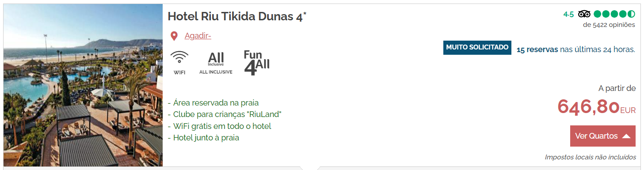Open the Hotel Riu Tikida Dunas title
Screen dimensions: 644x170
click(x=237, y=17)
